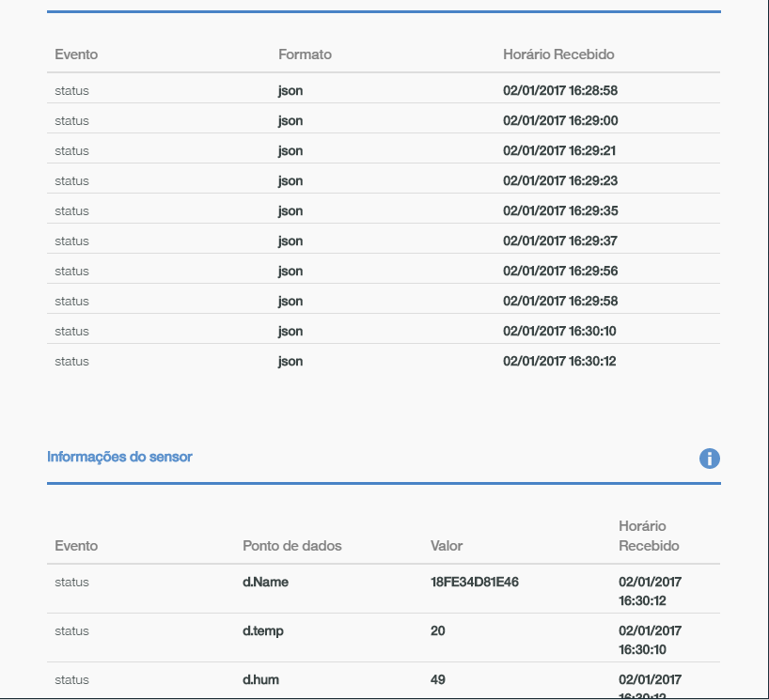This screenshot has height=700, width=769.
Task: Select the Horário Recebido header in events table
Action: point(558,54)
